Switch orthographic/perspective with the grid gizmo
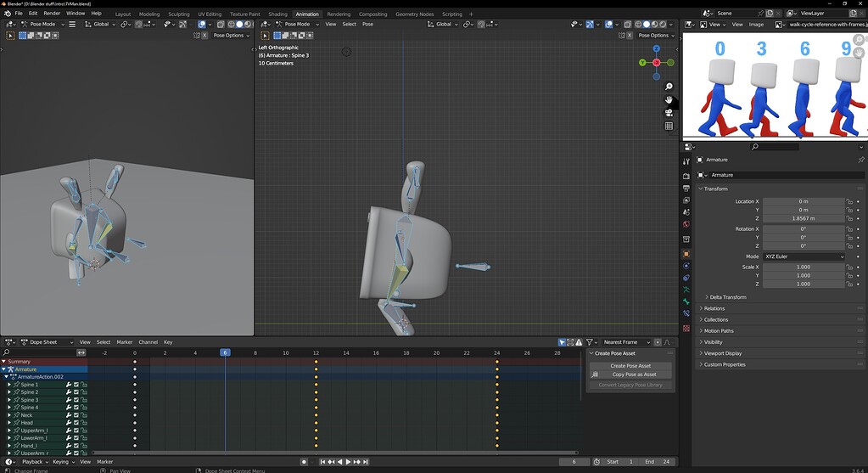 pyautogui.click(x=669, y=126)
